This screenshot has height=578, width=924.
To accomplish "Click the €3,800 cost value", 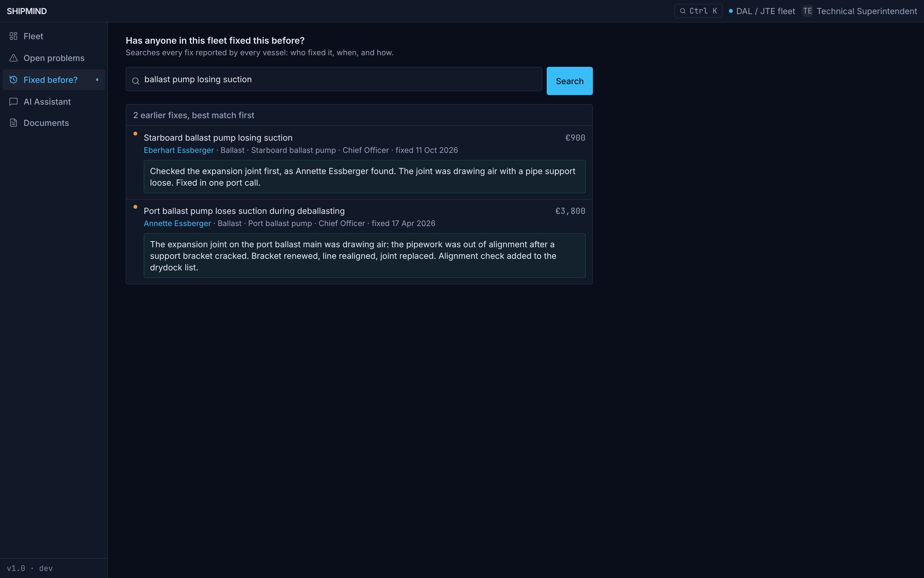I will pyautogui.click(x=570, y=211).
